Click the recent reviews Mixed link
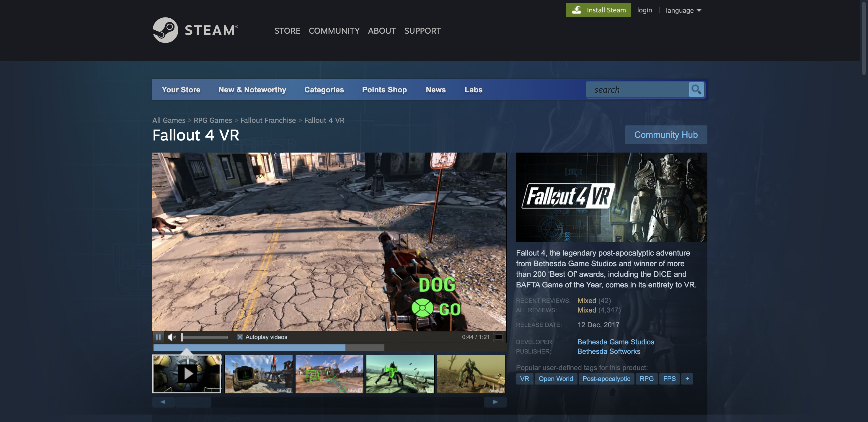The image size is (868, 422). pyautogui.click(x=587, y=300)
